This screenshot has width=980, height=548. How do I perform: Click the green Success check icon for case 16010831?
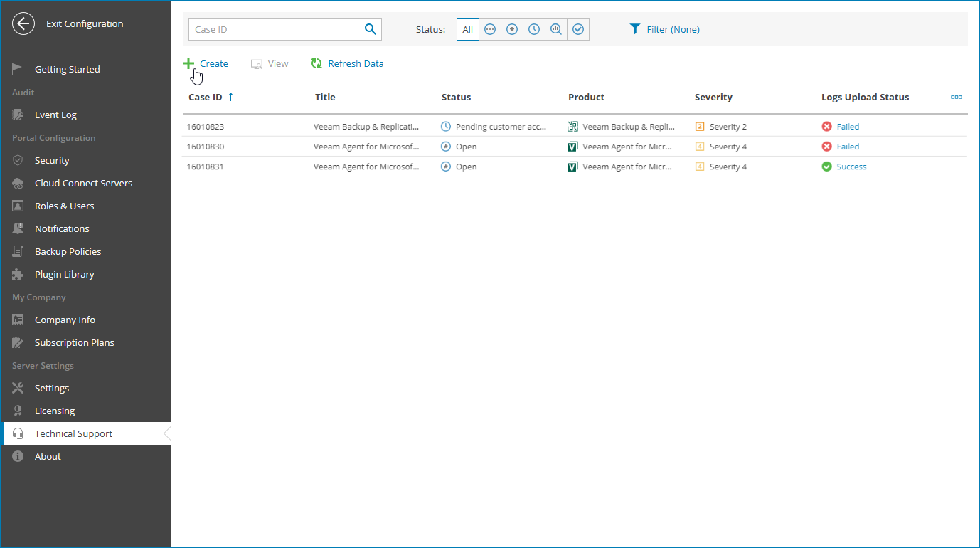click(x=826, y=166)
